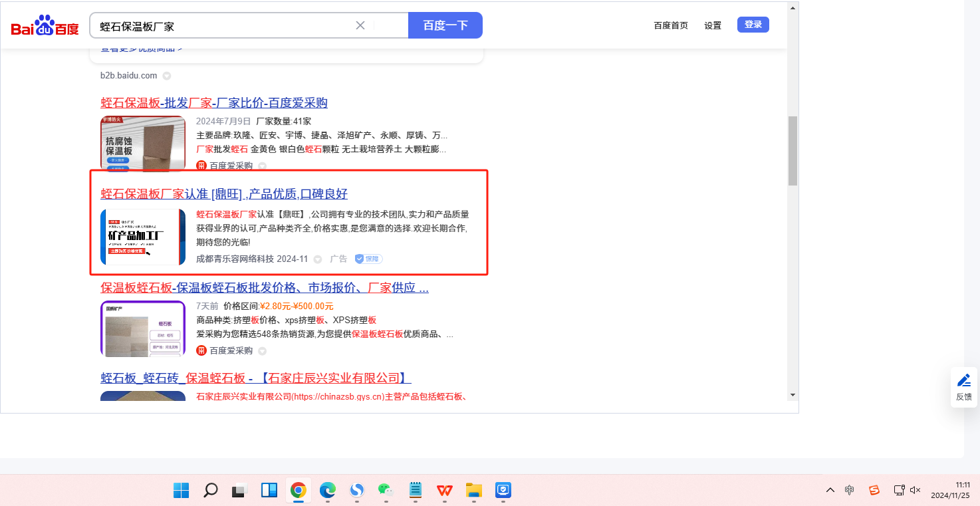Toggle the muted volume icon in the tray
This screenshot has width=980, height=506.
[x=915, y=490]
